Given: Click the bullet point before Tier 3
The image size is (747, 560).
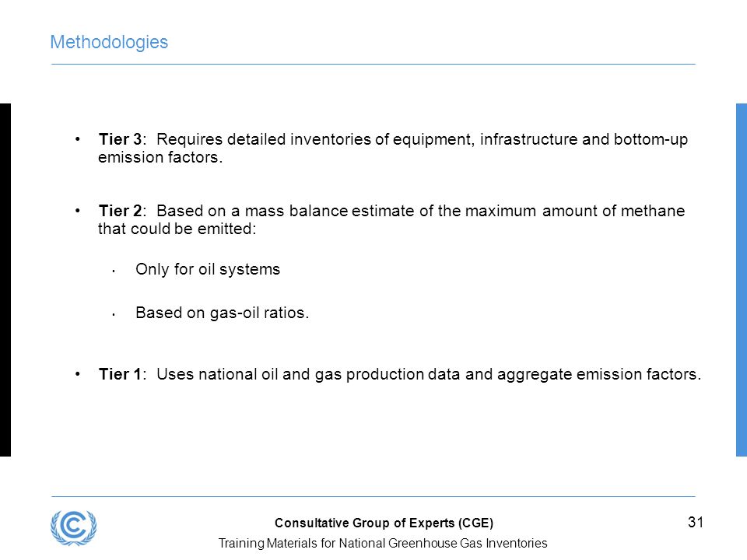Looking at the screenshot, I should [x=77, y=139].
